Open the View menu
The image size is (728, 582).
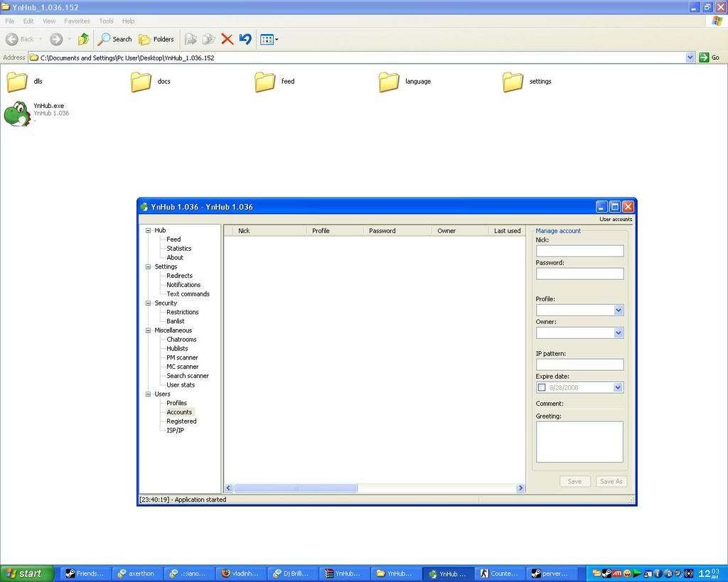[49, 21]
